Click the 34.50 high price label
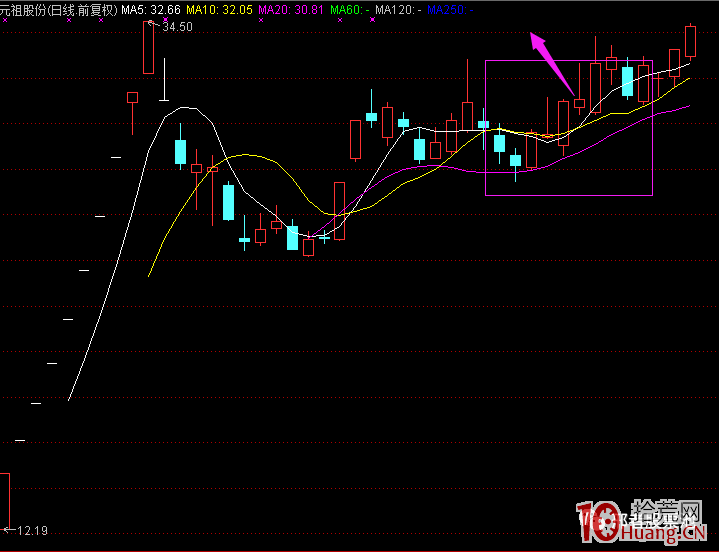Viewport: 719px width, 552px height. pyautogui.click(x=177, y=27)
